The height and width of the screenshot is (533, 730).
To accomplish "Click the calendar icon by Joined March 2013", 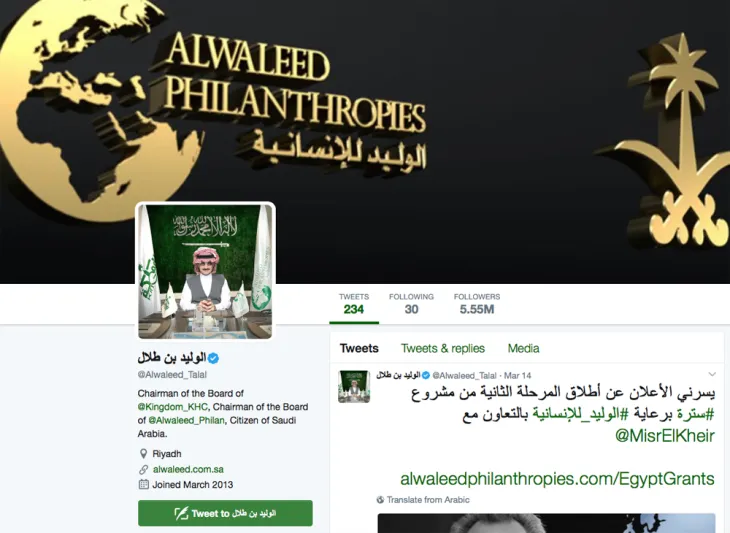I will coord(143,484).
